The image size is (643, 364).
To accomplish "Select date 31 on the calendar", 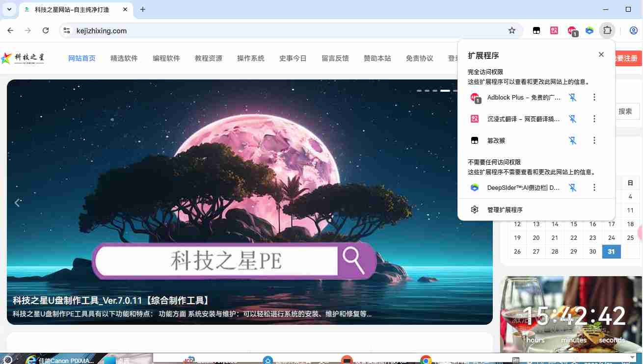I will point(611,251).
